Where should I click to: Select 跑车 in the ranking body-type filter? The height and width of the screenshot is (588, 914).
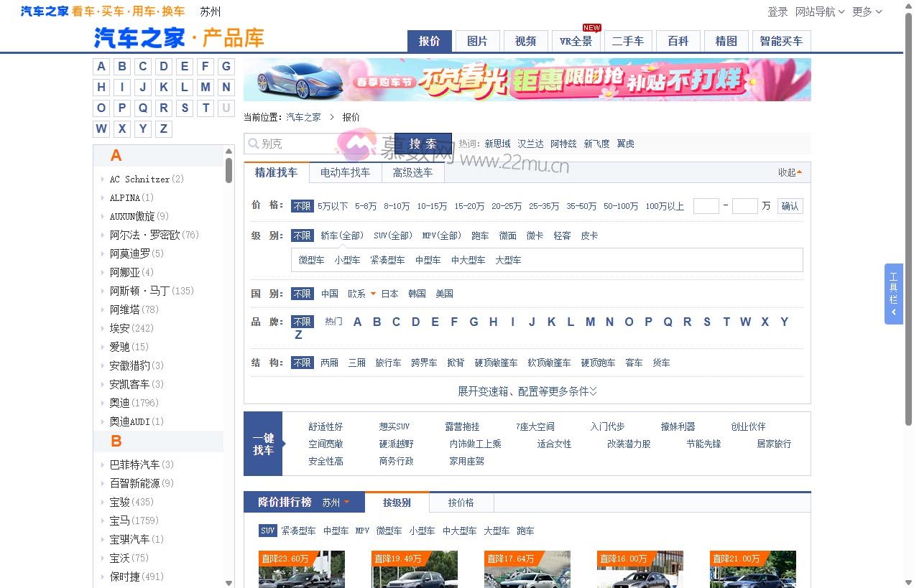click(x=525, y=531)
